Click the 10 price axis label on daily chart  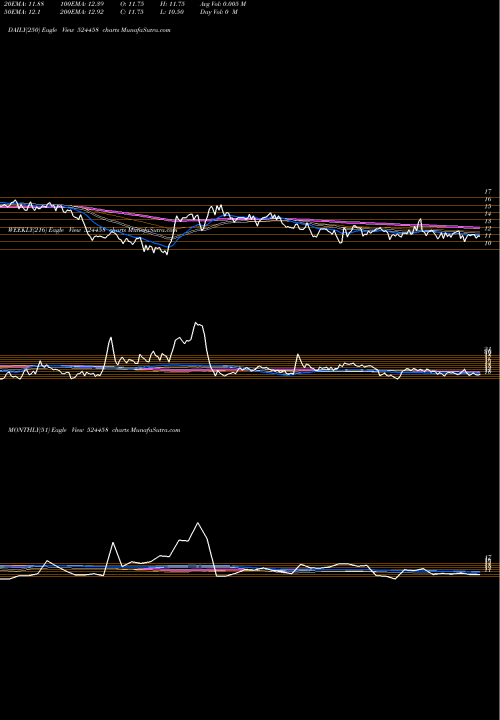coord(488,243)
